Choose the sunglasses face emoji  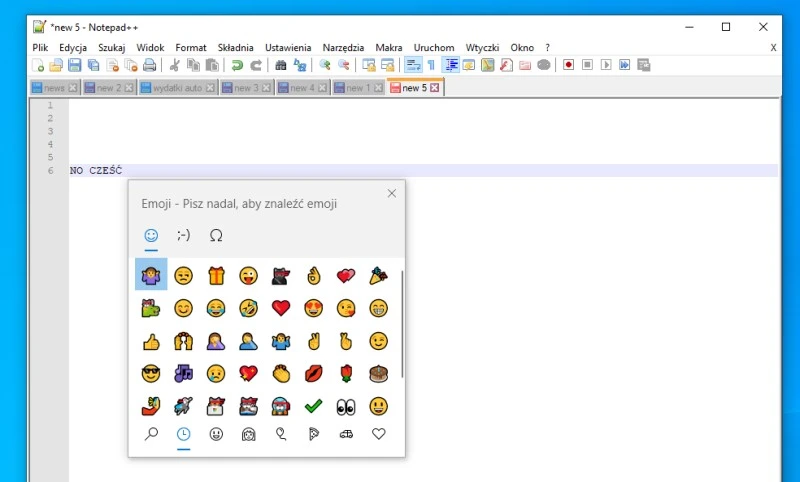click(x=151, y=374)
